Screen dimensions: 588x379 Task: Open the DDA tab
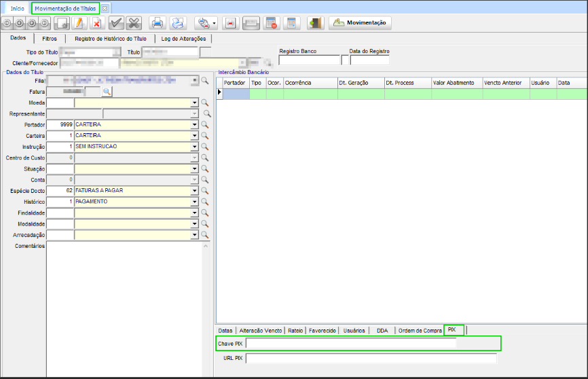[x=382, y=331]
